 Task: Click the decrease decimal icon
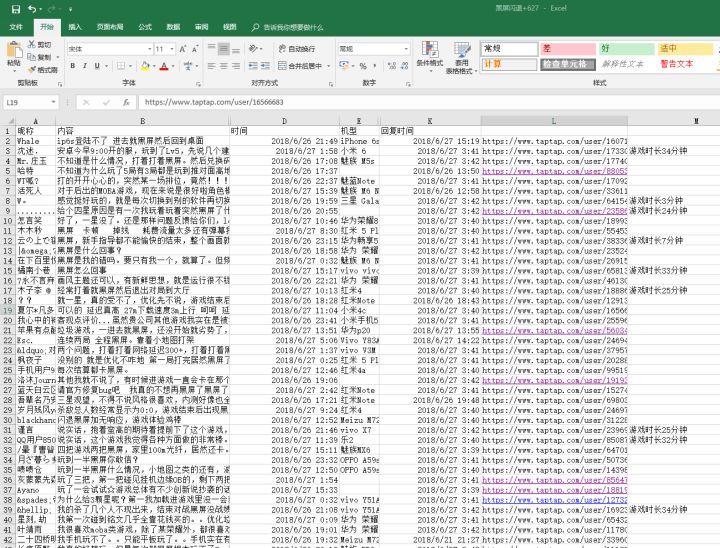(x=405, y=66)
